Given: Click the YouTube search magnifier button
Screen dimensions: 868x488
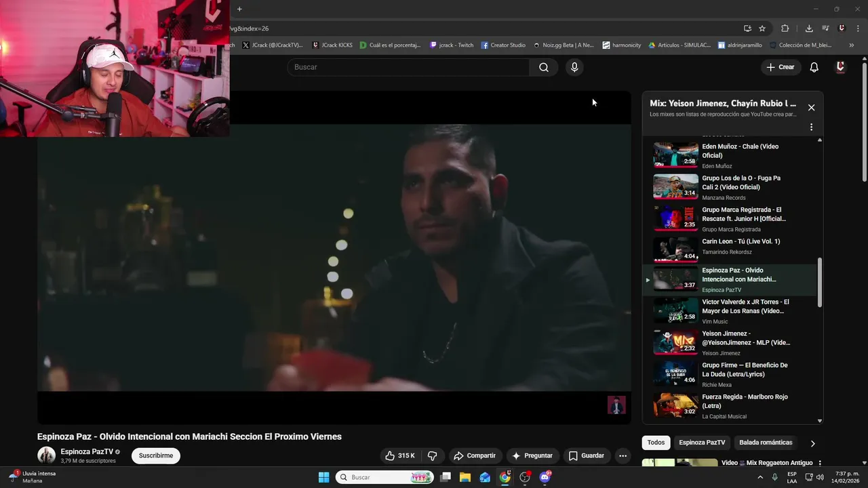Looking at the screenshot, I should point(544,67).
